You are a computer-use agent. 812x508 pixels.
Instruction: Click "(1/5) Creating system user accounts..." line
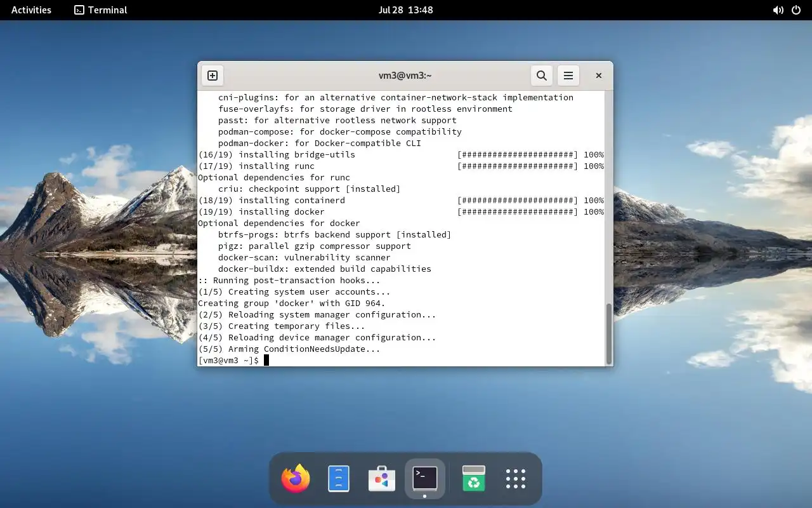pyautogui.click(x=294, y=292)
